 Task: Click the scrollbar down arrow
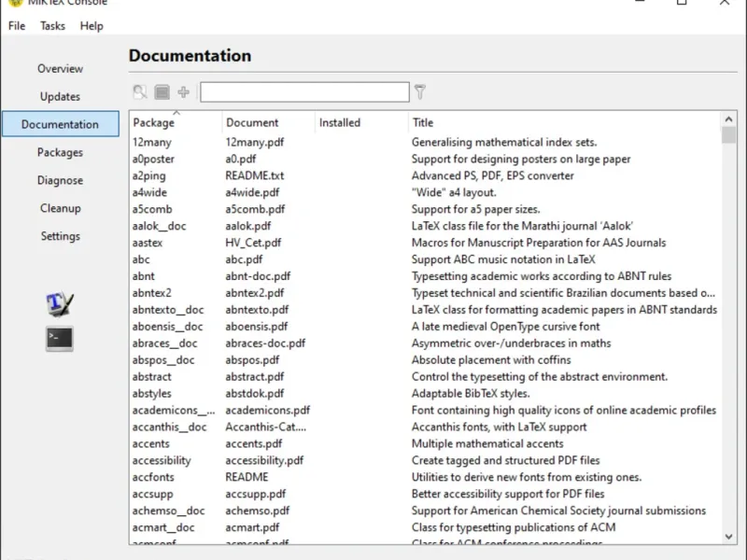click(x=728, y=537)
